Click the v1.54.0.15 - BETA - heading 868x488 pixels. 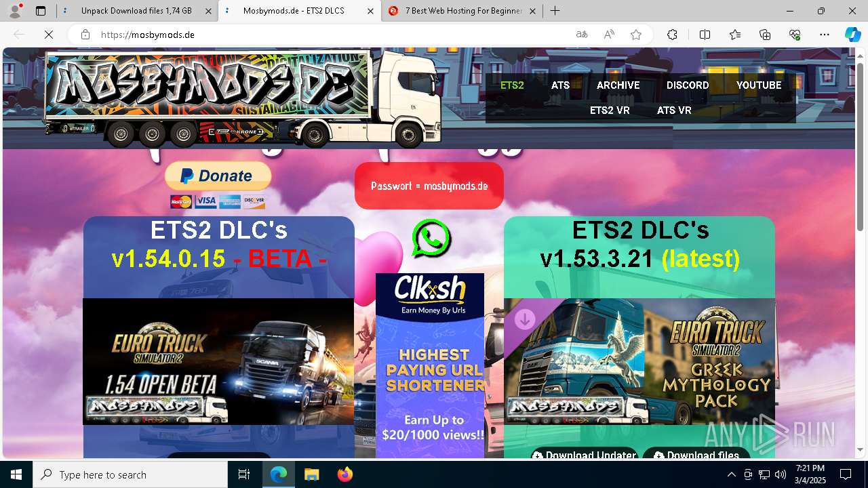220,258
